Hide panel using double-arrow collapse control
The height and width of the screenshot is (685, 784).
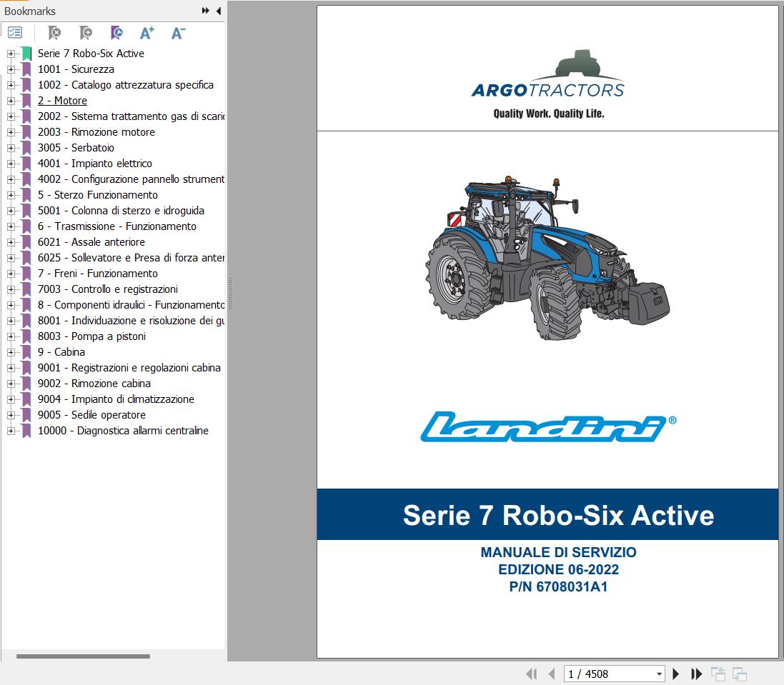(x=204, y=11)
